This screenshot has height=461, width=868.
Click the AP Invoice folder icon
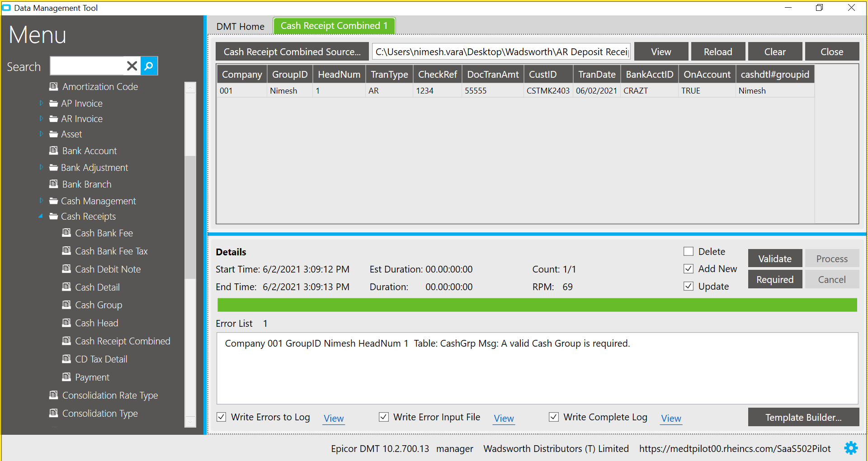coord(53,103)
